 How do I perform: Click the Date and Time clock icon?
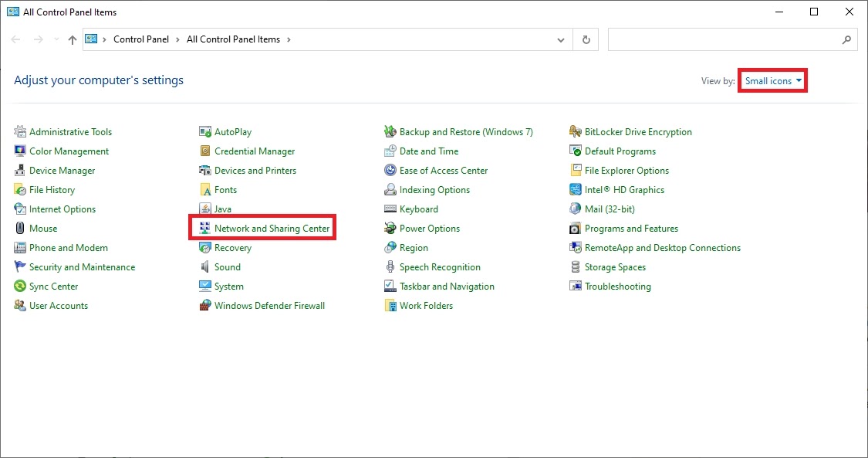(x=390, y=151)
